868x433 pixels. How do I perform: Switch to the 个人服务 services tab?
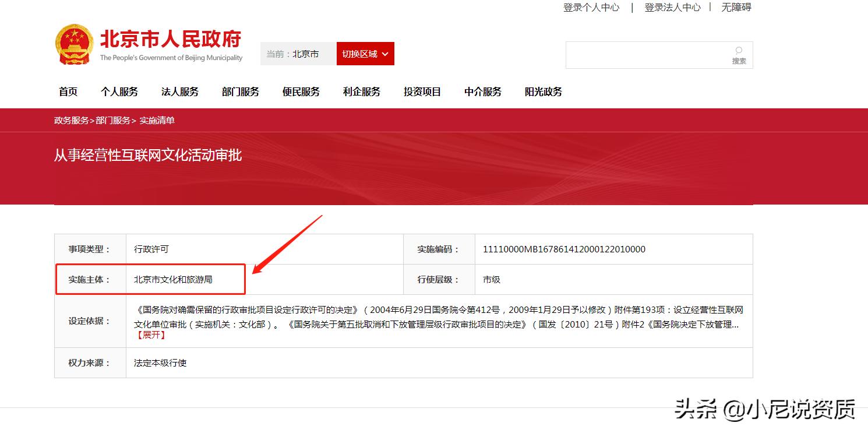coord(120,91)
